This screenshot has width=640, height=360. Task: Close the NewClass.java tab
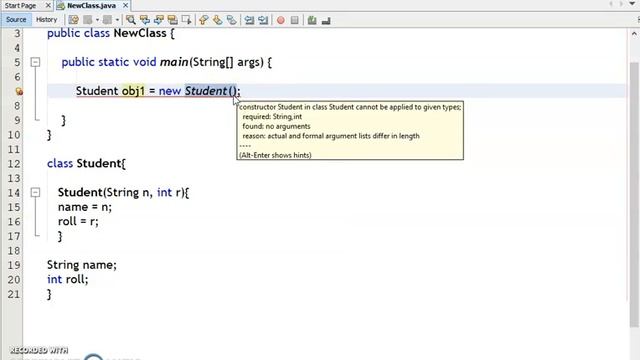click(x=125, y=6)
